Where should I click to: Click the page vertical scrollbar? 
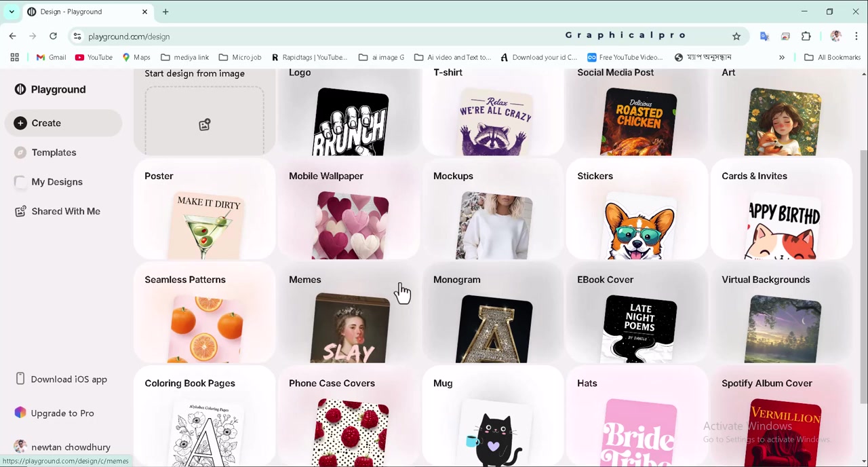tap(863, 272)
